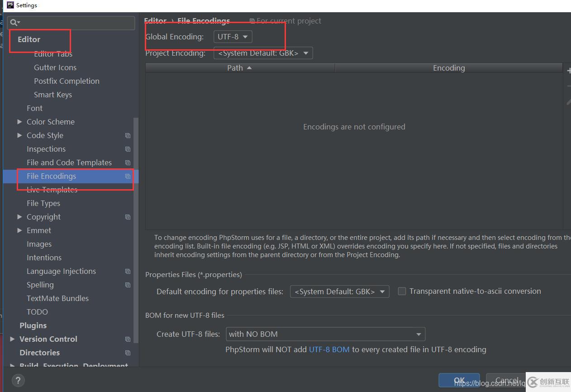The image size is (571, 392).
Task: Click the help question mark button
Action: point(18,380)
